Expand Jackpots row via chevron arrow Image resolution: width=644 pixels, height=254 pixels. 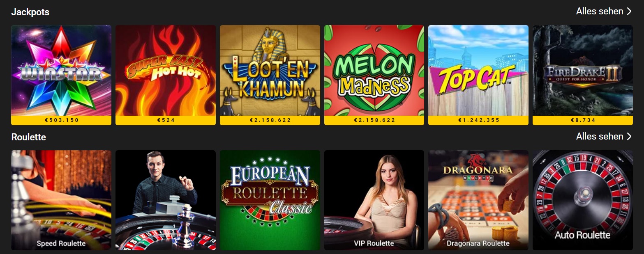point(629,11)
